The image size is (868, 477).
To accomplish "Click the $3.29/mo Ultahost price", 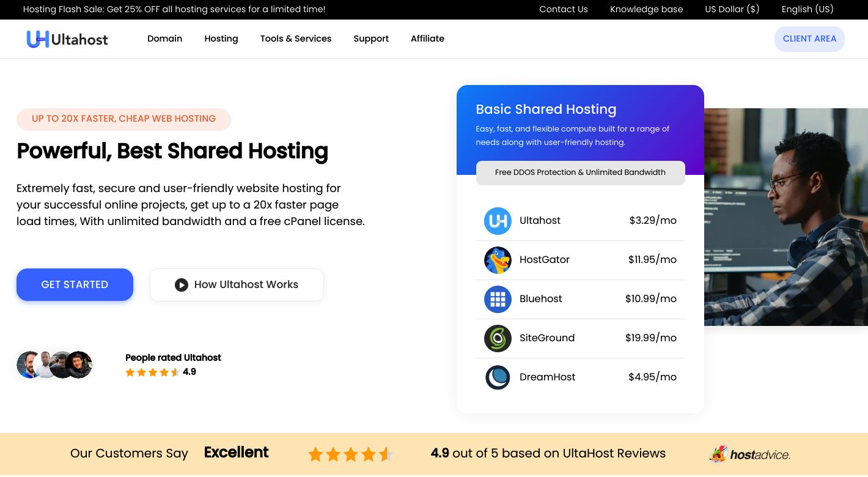I will [653, 221].
